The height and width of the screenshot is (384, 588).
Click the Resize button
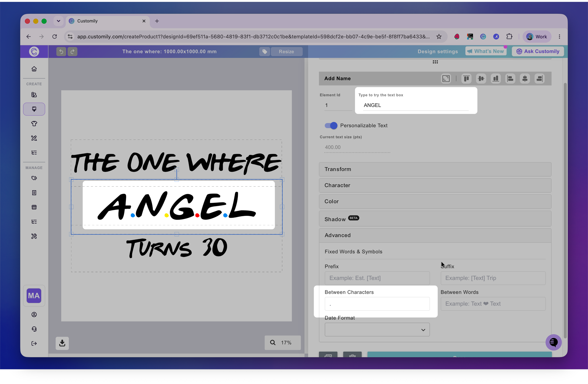point(286,51)
